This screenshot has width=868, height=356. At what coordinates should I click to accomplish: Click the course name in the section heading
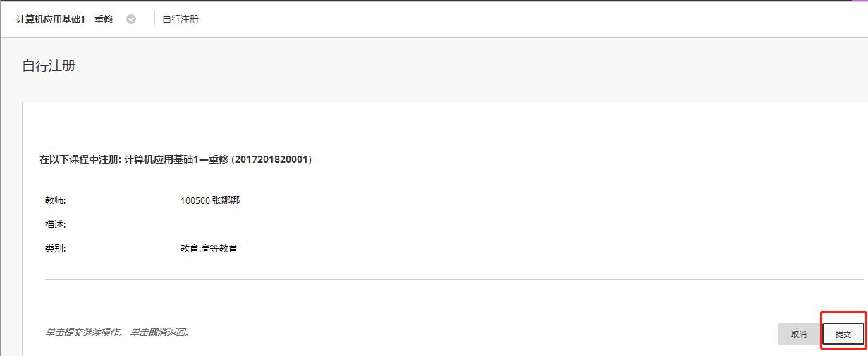click(176, 160)
